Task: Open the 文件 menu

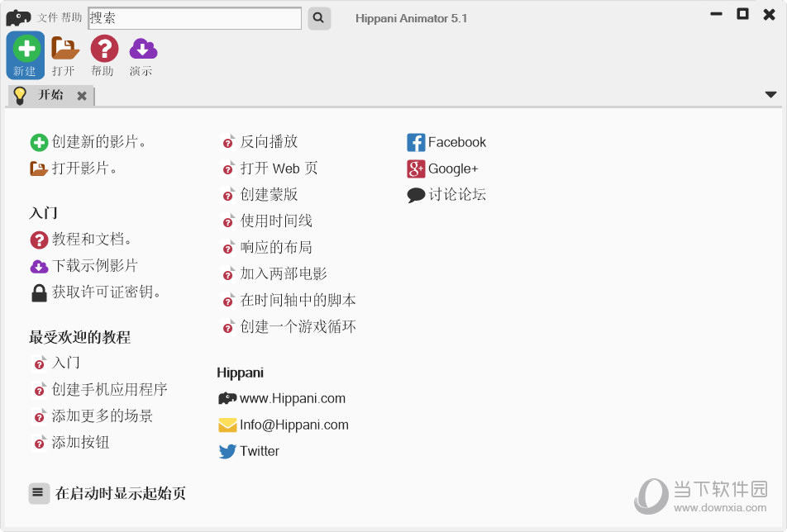Action: [x=47, y=17]
